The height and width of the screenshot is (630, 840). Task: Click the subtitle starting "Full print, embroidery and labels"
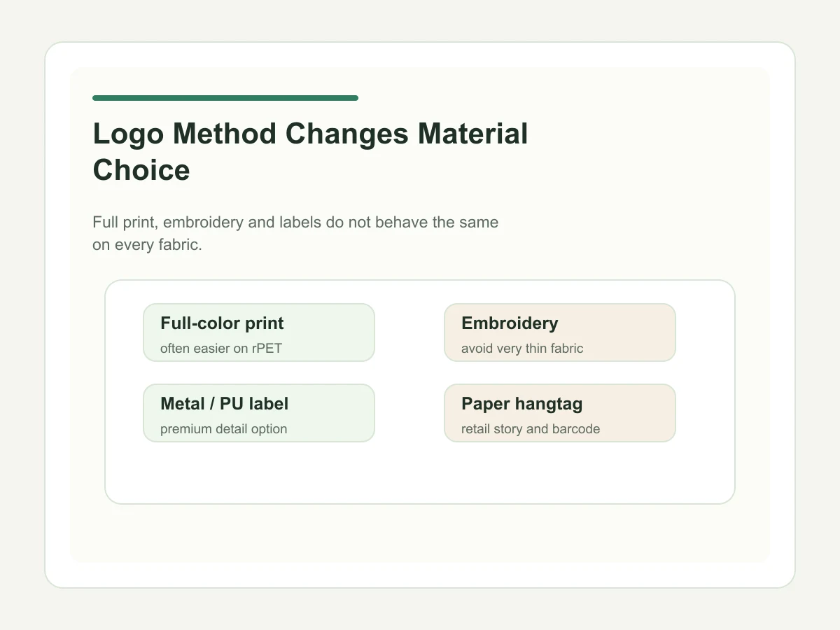[x=295, y=234]
